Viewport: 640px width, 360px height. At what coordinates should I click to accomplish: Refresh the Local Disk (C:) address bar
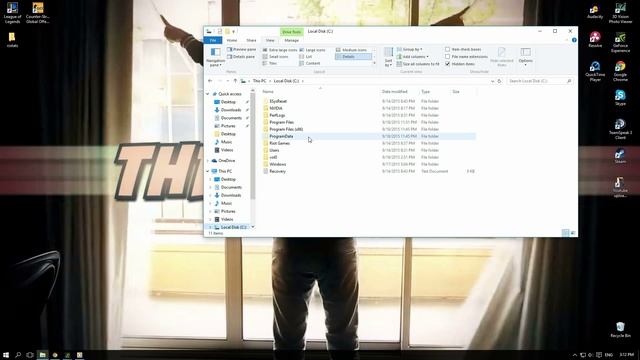pyautogui.click(x=499, y=81)
